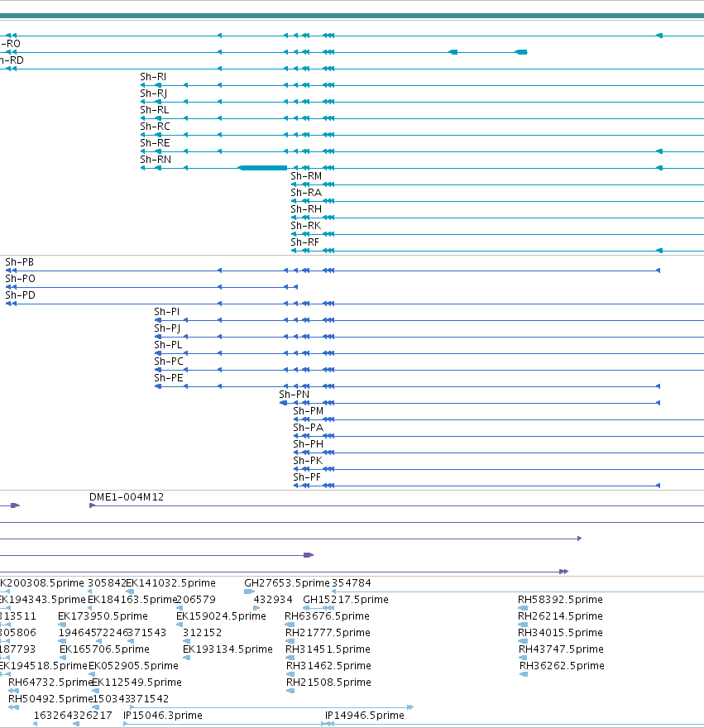The width and height of the screenshot is (704, 728).
Task: Open the EK159024.5prime EST label
Action: click(221, 616)
